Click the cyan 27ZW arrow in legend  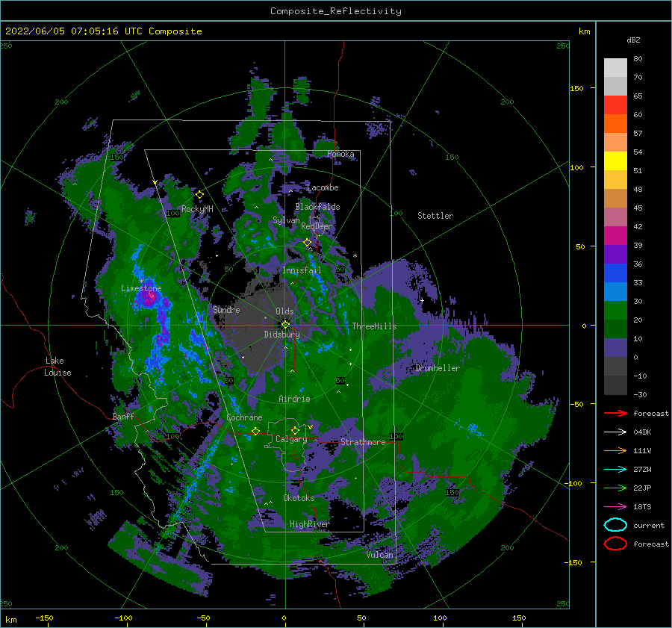point(615,470)
